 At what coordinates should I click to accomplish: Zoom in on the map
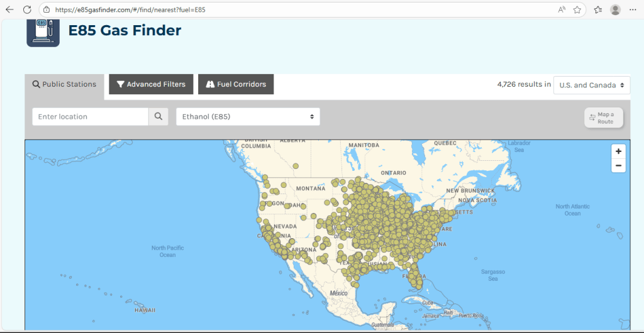pos(619,151)
